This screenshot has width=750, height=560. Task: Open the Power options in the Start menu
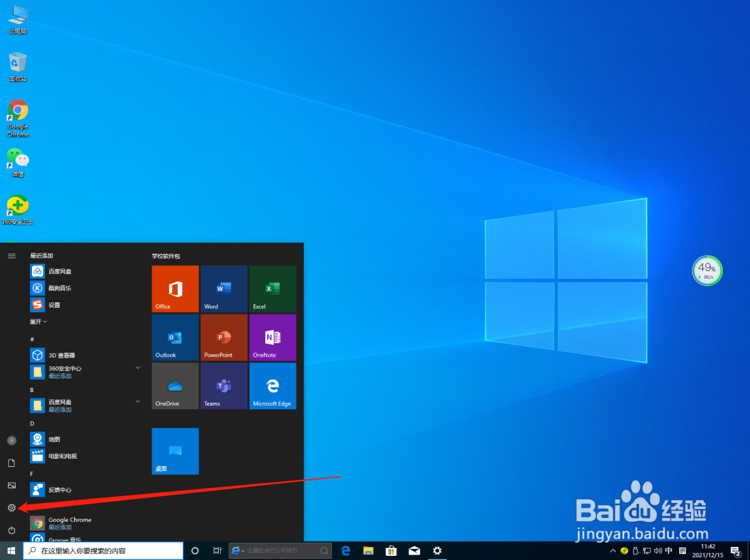tap(11, 531)
